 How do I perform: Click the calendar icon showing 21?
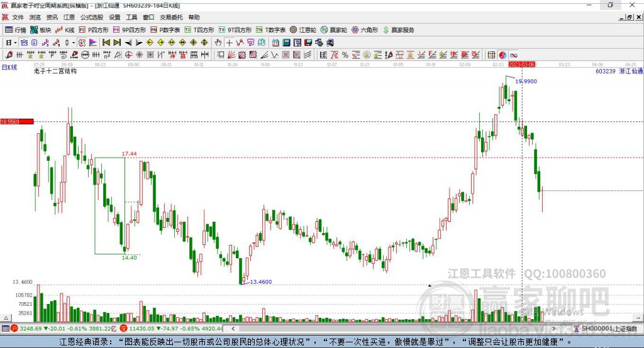click(x=275, y=43)
